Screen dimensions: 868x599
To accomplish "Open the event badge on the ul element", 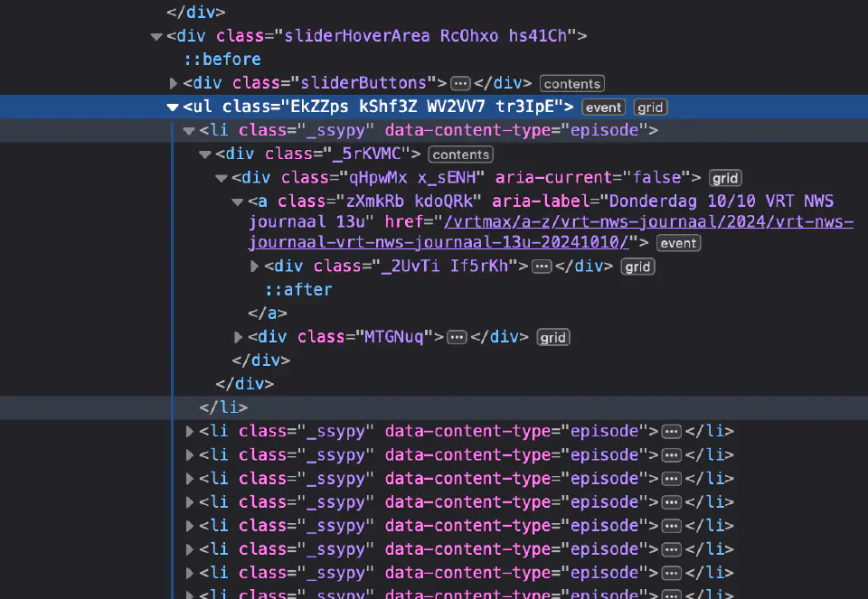I will pos(603,108).
